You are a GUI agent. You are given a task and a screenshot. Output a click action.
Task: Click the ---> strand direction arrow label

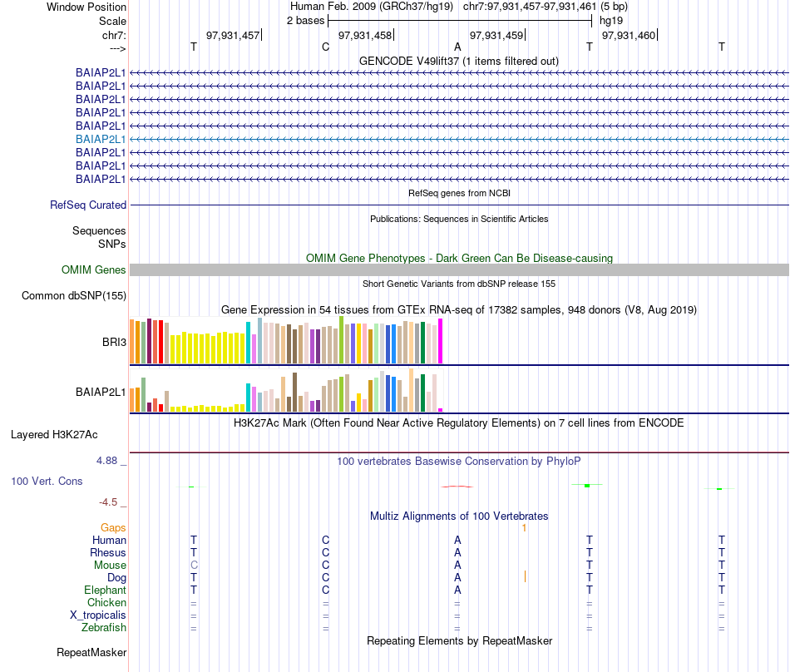pyautogui.click(x=117, y=48)
